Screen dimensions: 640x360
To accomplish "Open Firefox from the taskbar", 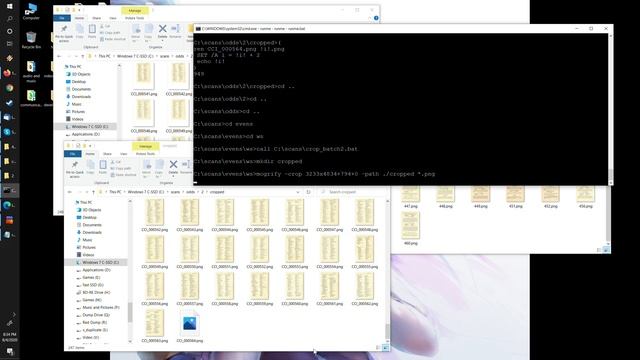I will click(8, 73).
